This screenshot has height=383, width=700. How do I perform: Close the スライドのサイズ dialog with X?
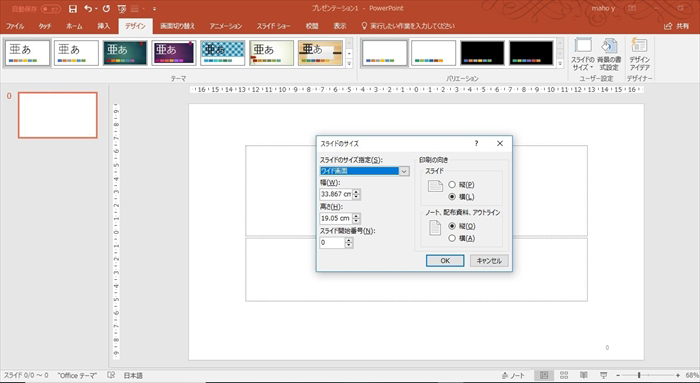(x=500, y=143)
